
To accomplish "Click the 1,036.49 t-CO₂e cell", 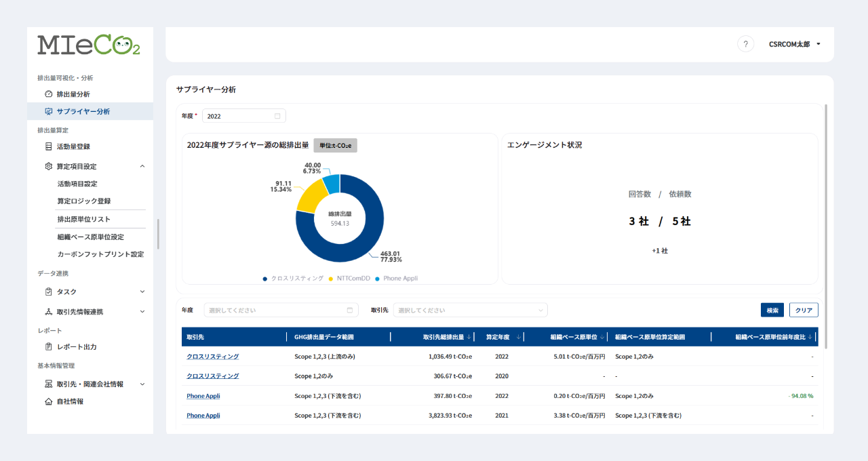I will 450,357.
